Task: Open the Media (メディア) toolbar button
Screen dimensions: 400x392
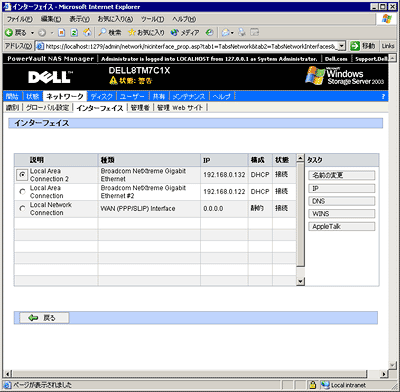Action: (x=185, y=32)
